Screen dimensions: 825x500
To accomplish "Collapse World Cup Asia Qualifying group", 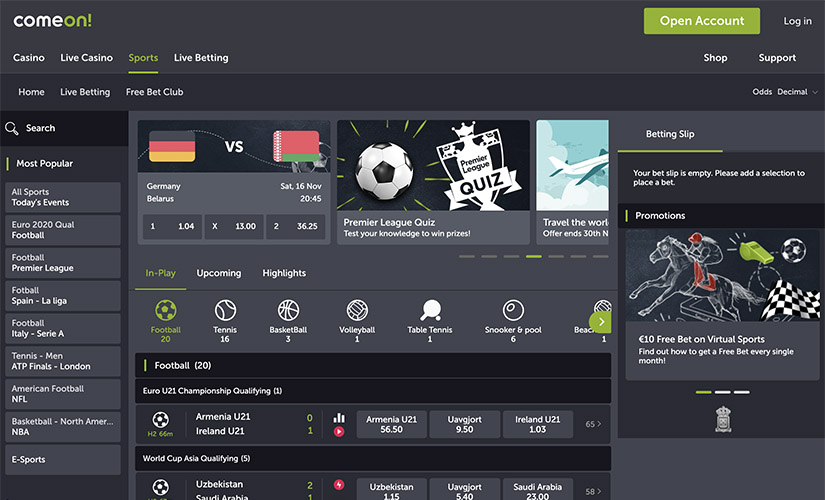I will (373, 458).
